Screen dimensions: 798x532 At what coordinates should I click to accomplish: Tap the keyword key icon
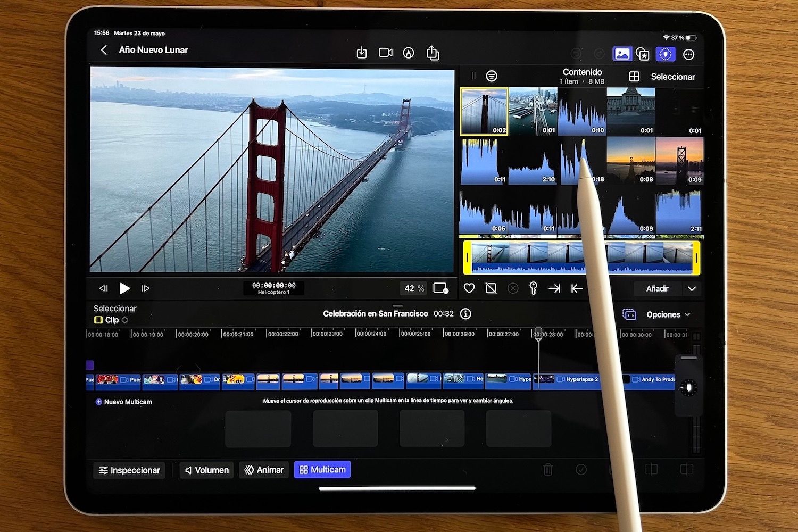point(533,288)
